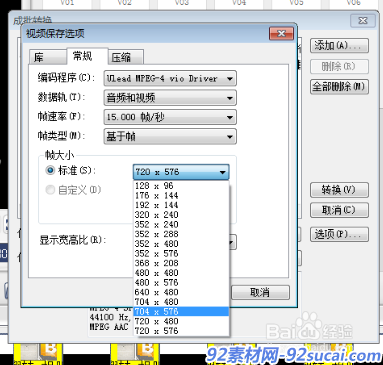Choose 352 x 576 from the list
The height and width of the screenshot is (365, 383).
click(181, 253)
